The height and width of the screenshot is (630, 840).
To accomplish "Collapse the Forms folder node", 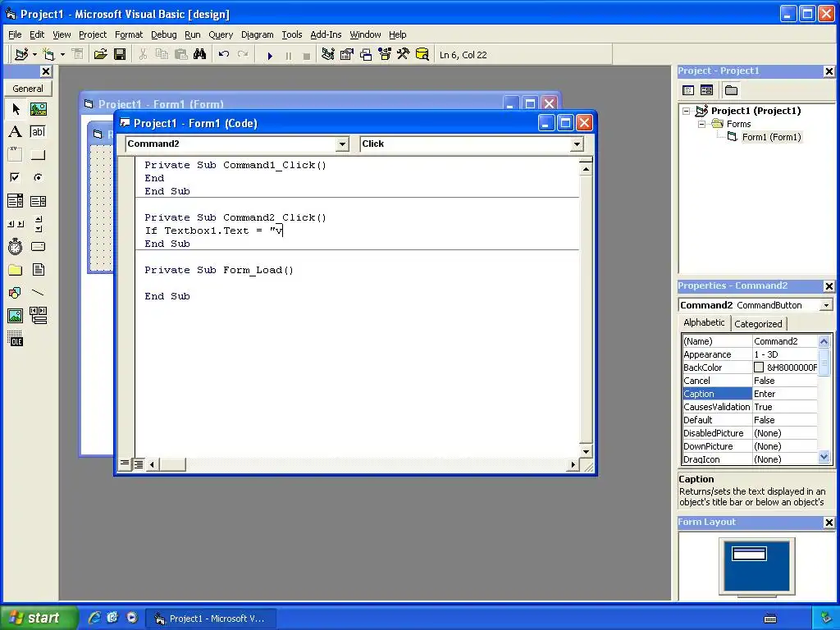I will click(701, 124).
